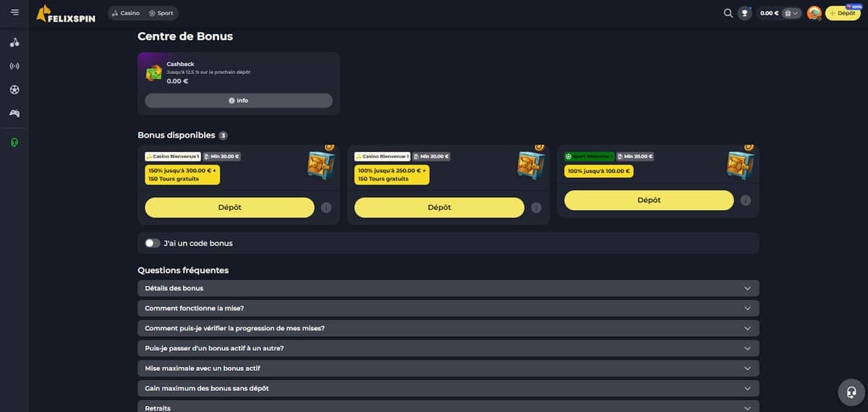868x412 pixels.
Task: Click the safe image on 300.00 € bonus
Action: pos(321,164)
